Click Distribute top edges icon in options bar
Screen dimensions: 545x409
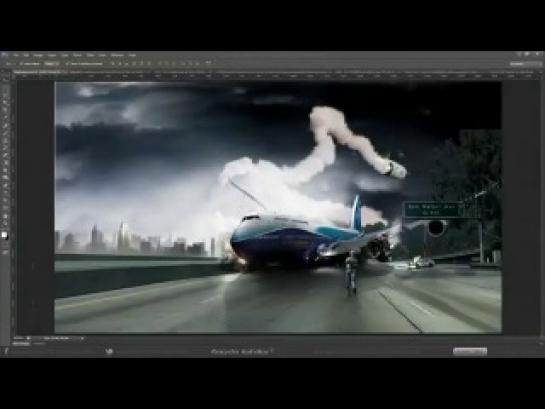[x=160, y=64]
